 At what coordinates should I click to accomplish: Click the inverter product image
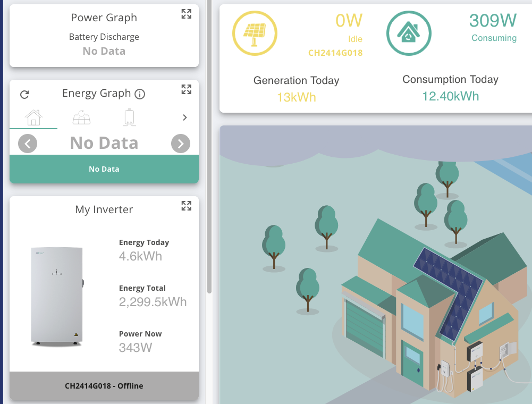point(57,297)
